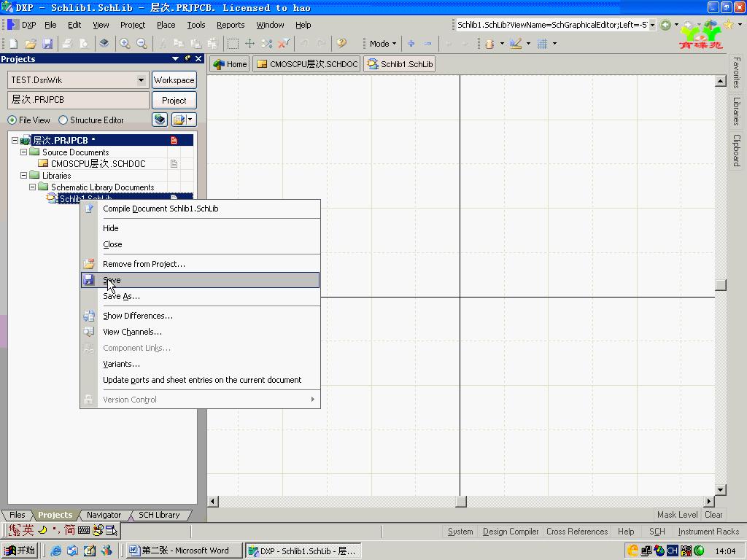The width and height of the screenshot is (747, 560).
Task: Open the dropdown arrow next to Favorites star
Action: [740, 25]
